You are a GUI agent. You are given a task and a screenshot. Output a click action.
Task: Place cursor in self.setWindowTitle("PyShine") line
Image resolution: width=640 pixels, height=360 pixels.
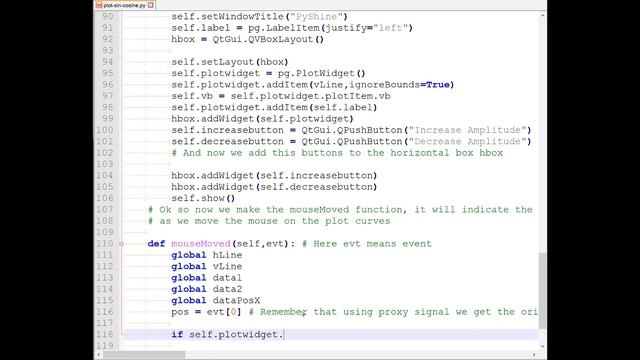tap(259, 16)
